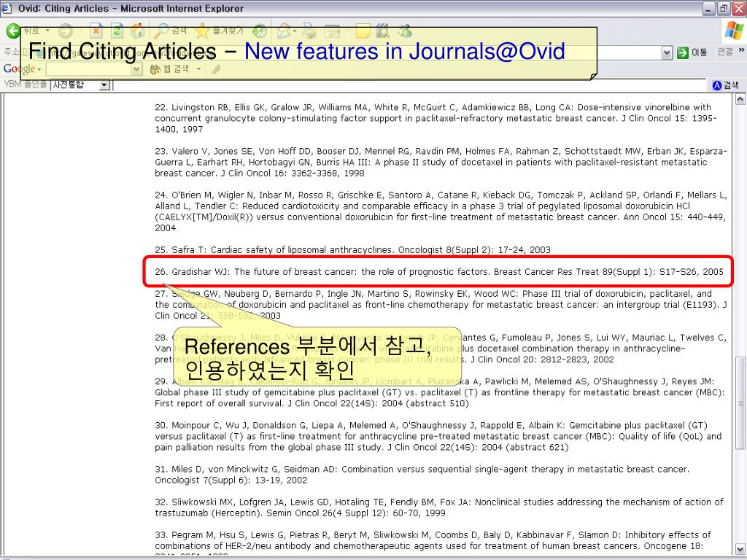Open the Search (검색) magnifier toolbar button
Viewport: 747px width, 560px height.
tap(170, 31)
